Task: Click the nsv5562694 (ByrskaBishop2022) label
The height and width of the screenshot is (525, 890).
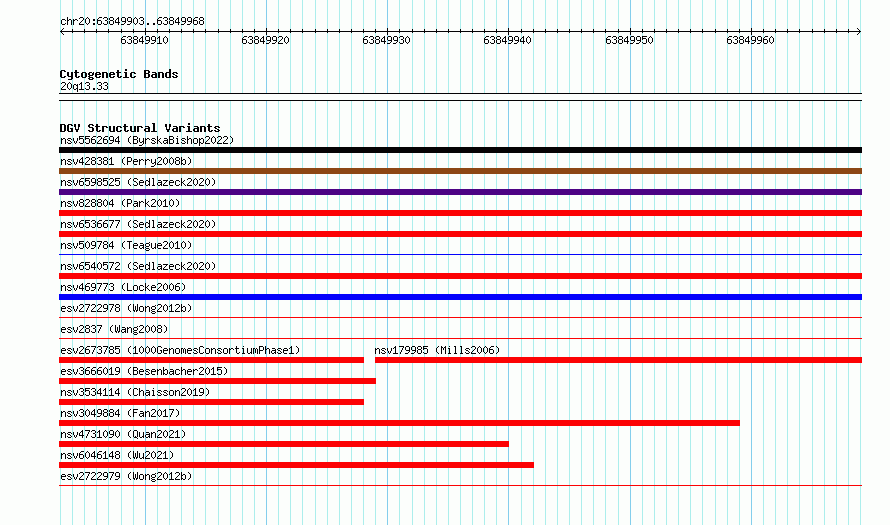Action: pos(147,140)
